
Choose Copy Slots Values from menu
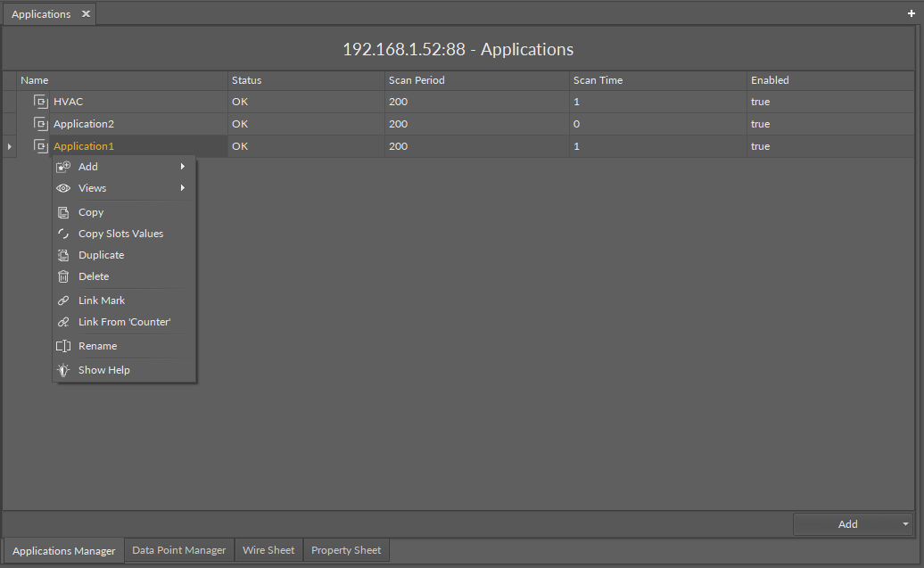pyautogui.click(x=120, y=234)
